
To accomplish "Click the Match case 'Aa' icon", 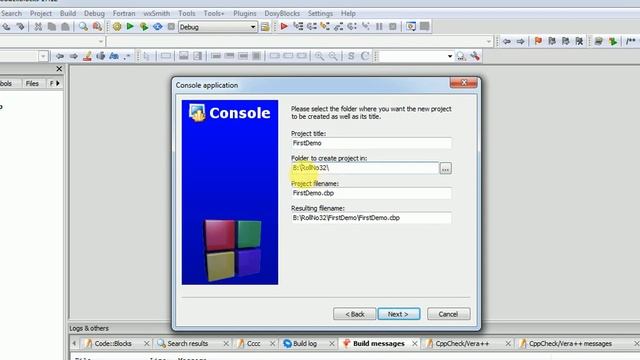I will [x=114, y=56].
